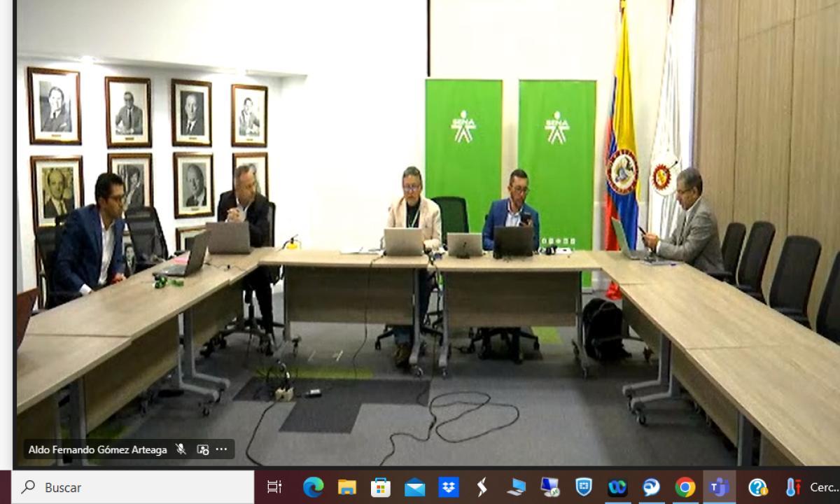
Task: Open Windows Task View
Action: [x=274, y=487]
